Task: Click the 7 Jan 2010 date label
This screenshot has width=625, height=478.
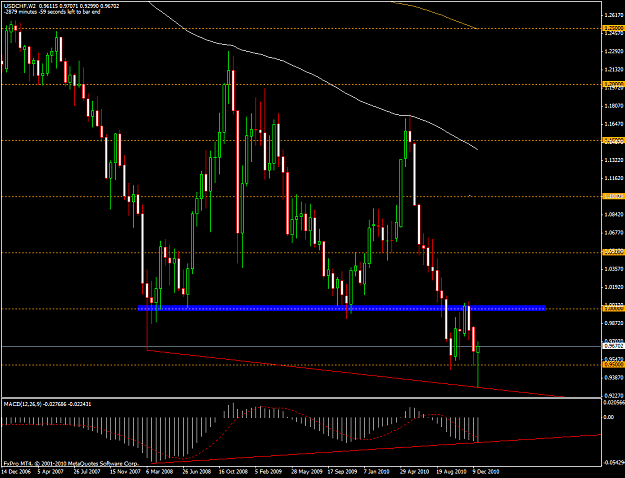Action: click(x=377, y=472)
